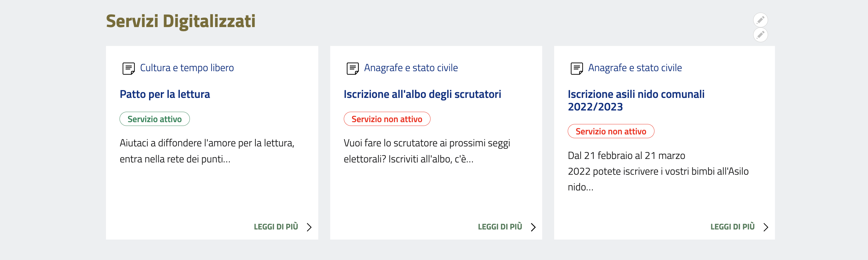The height and width of the screenshot is (260, 868).
Task: Click the arrow on Patto per la lettura card
Action: click(309, 227)
